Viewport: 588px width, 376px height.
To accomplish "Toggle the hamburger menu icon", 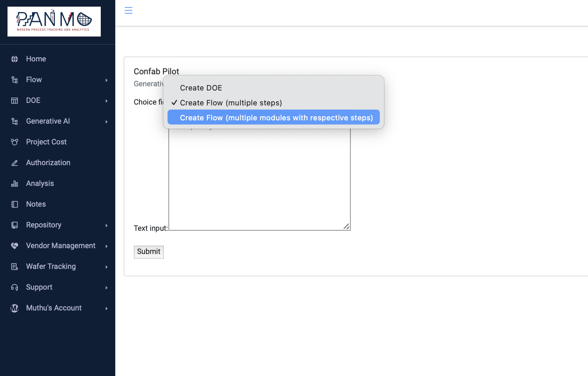I will (x=129, y=10).
